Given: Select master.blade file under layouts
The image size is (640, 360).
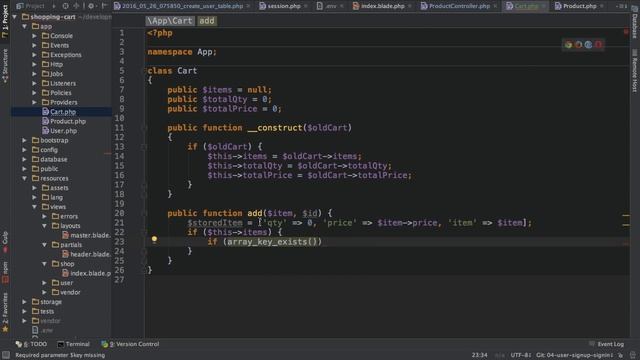Looking at the screenshot, I should 86,235.
